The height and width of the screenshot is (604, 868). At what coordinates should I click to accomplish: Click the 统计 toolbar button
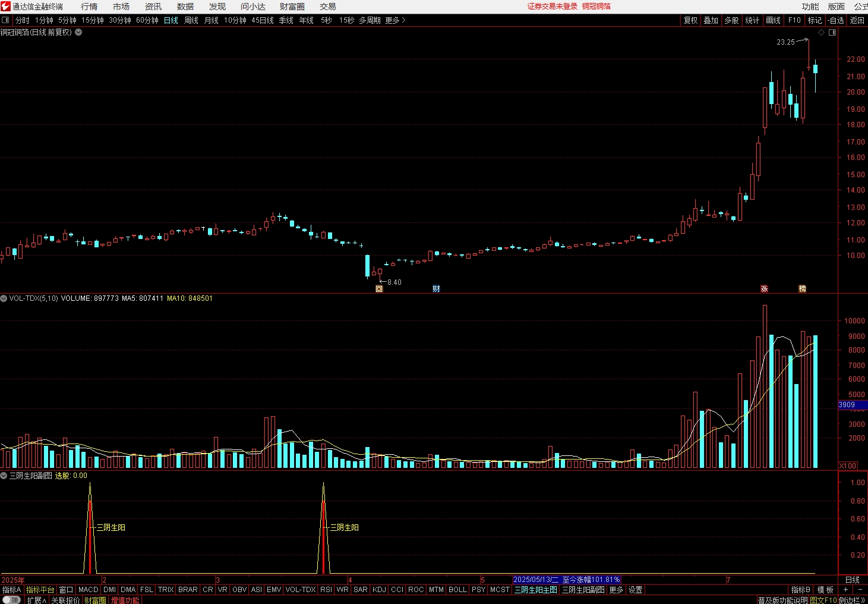pyautogui.click(x=752, y=20)
